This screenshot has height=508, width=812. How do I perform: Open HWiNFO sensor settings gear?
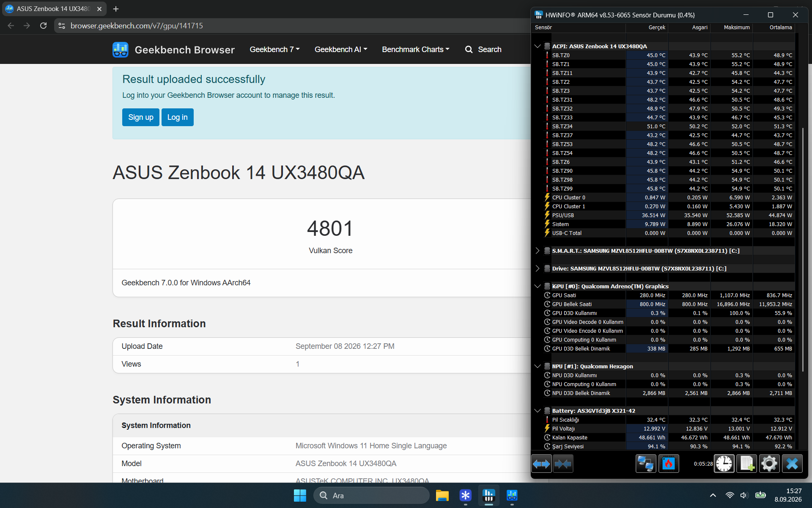769,464
